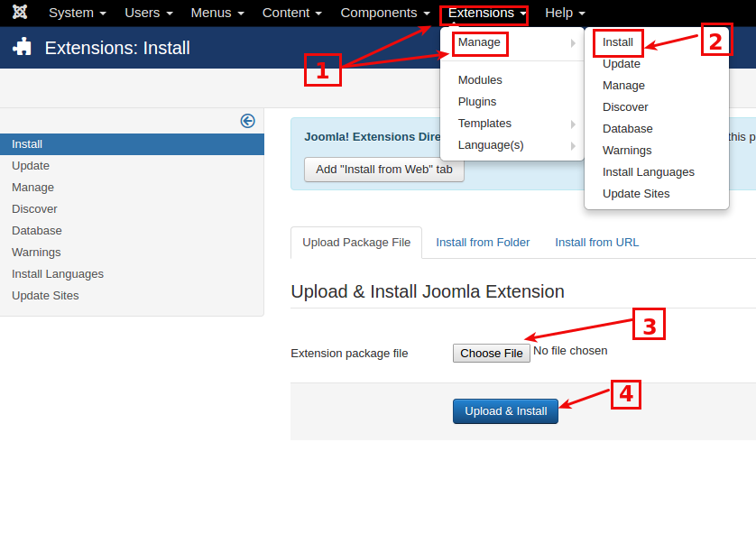
Task: Select Update in the left sidebar
Action: coord(132,166)
